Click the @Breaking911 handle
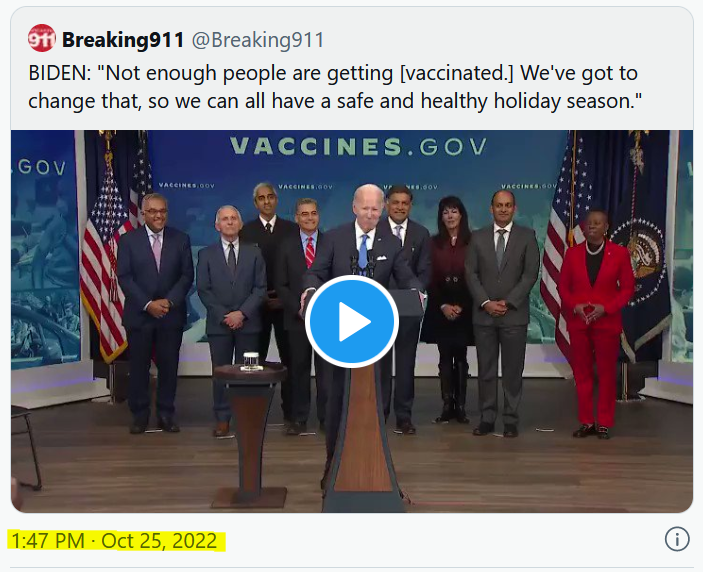Viewport: 703px width, 572px height. (258, 40)
